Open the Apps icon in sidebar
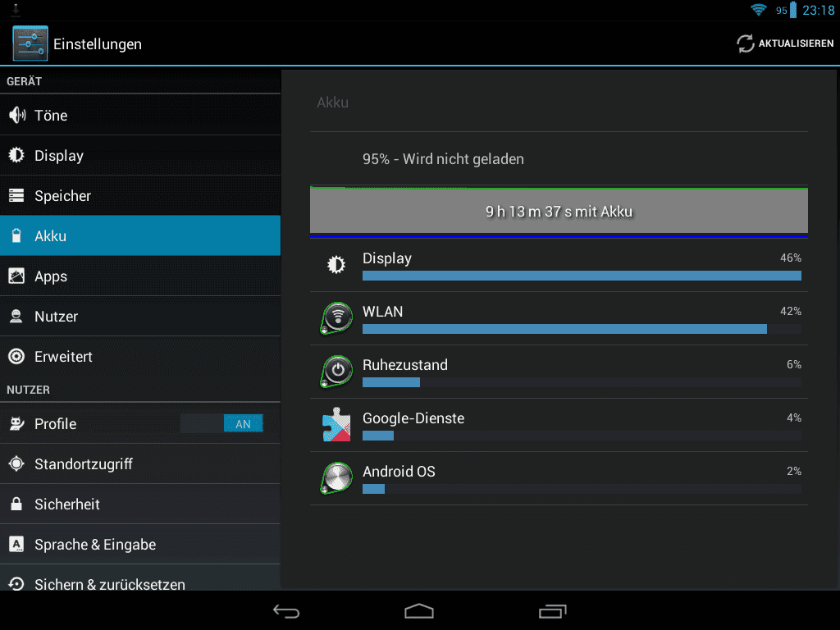This screenshot has height=630, width=840. (16, 276)
